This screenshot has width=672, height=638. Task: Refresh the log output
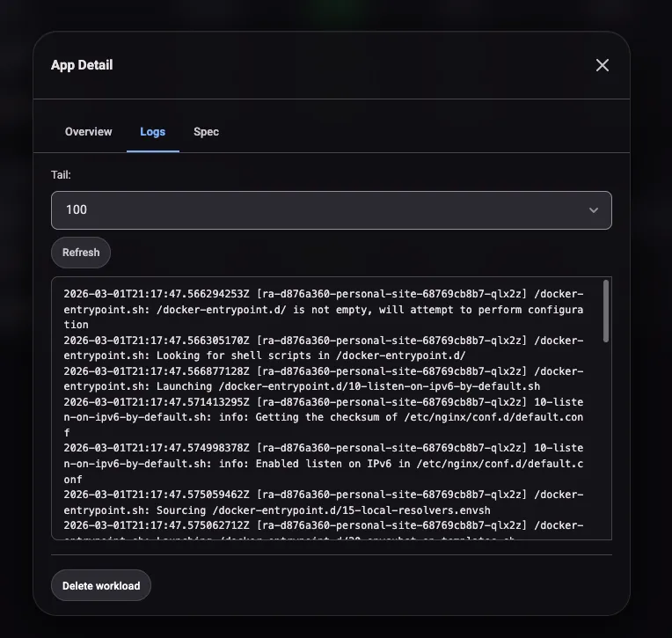point(81,253)
